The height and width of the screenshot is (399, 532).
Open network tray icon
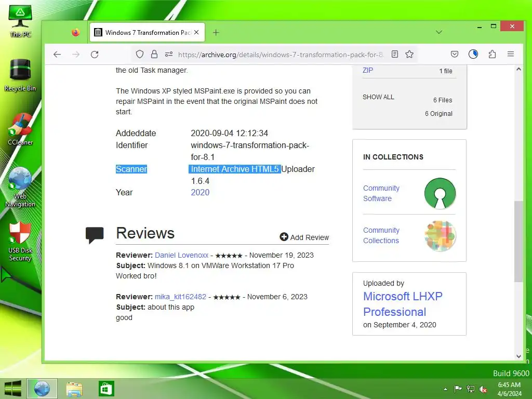pyautogui.click(x=471, y=389)
